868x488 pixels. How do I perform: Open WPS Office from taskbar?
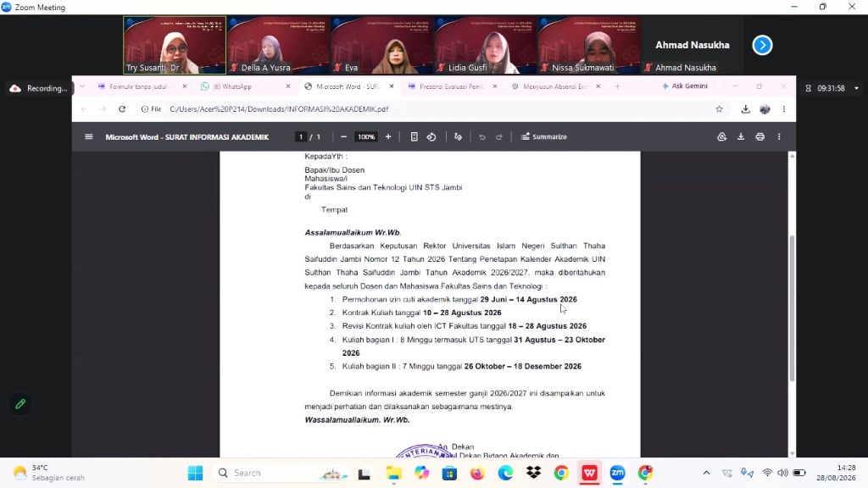pyautogui.click(x=590, y=473)
